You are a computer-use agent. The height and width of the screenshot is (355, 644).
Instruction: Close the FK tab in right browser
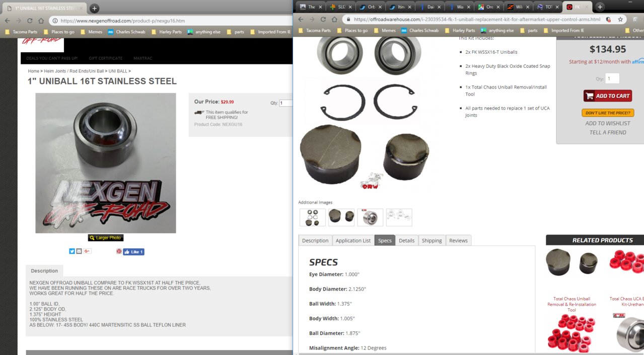pos(587,7)
